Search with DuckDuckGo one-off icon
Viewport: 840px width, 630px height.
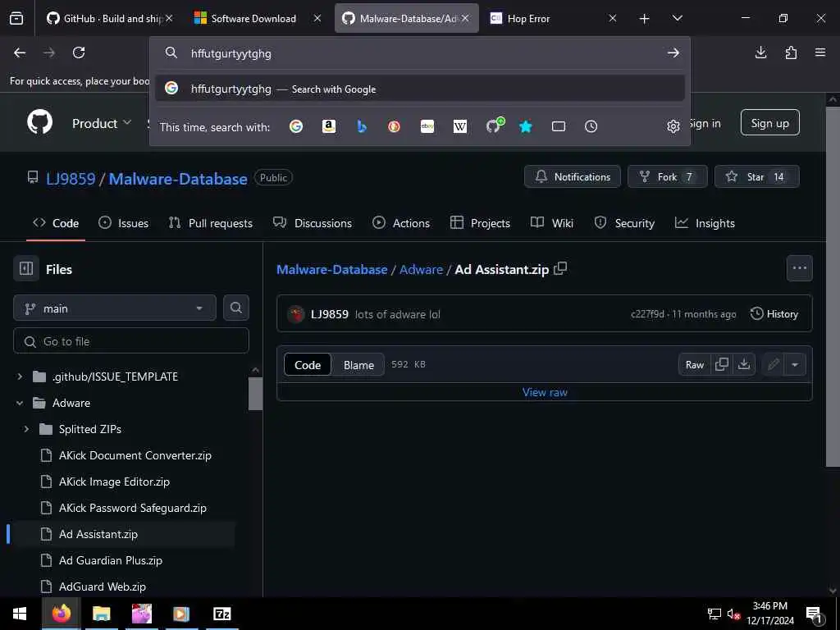[x=395, y=126]
